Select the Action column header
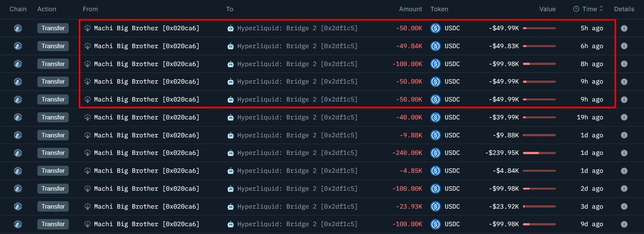This screenshot has height=234, width=644. point(47,9)
